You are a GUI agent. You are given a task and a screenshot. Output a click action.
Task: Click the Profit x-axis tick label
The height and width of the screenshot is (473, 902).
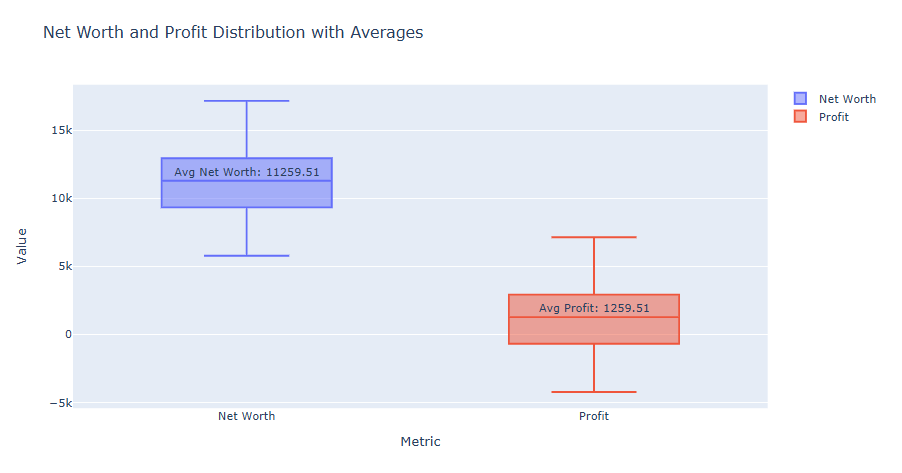pos(594,416)
